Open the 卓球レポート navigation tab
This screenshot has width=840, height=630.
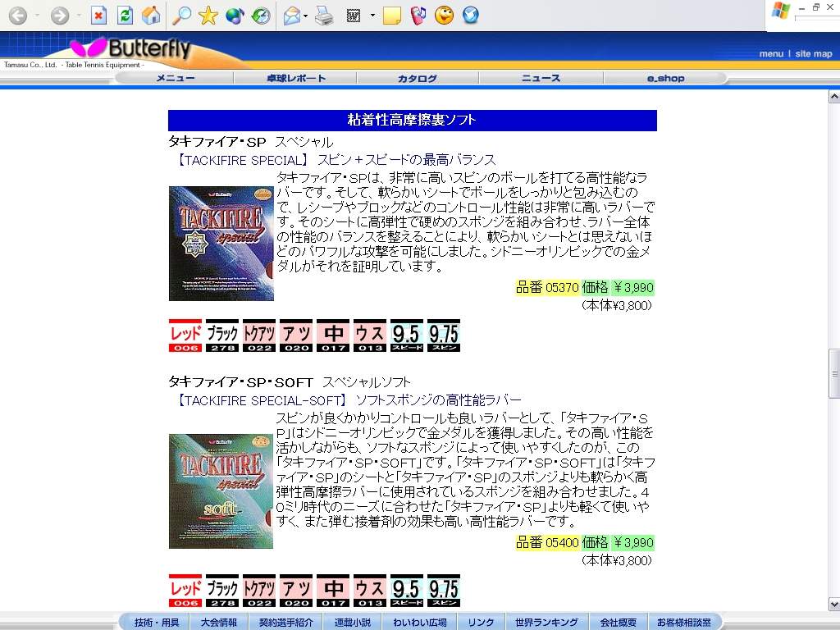tap(295, 78)
